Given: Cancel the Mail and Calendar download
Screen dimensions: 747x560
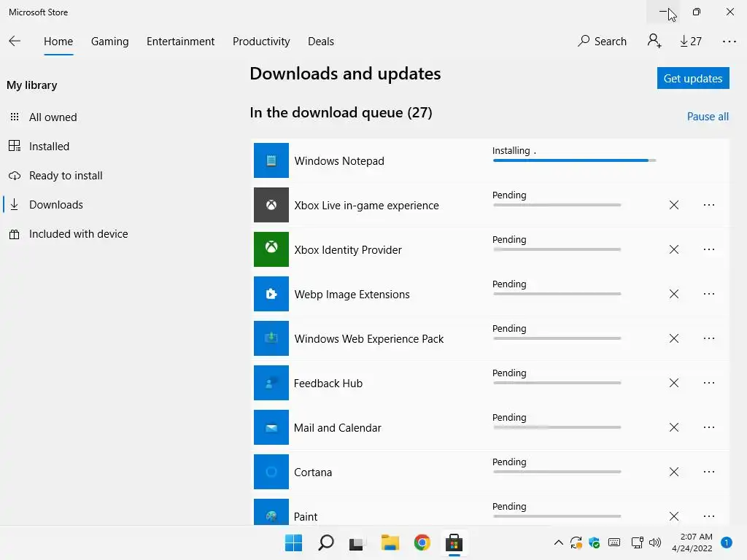Looking at the screenshot, I should tap(673, 427).
